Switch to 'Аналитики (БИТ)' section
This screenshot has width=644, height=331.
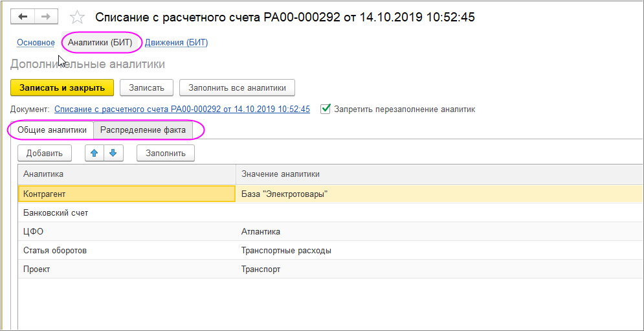pyautogui.click(x=100, y=43)
